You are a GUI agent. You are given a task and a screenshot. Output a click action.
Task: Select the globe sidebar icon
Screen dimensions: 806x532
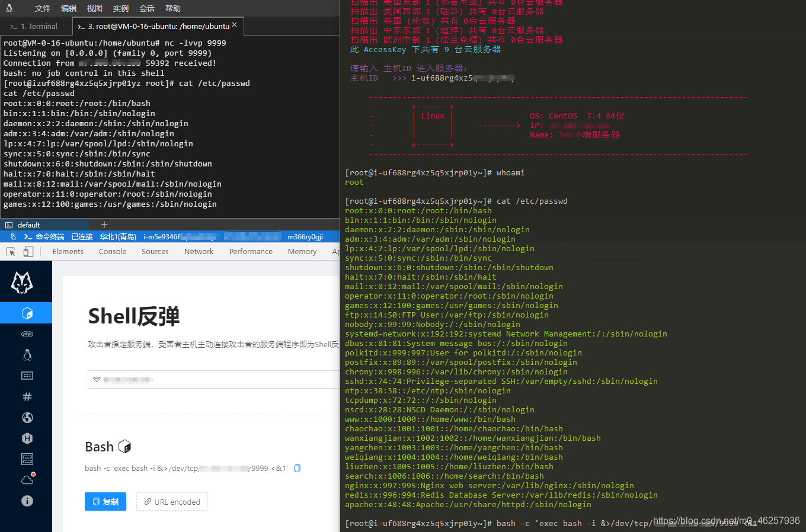(x=27, y=418)
